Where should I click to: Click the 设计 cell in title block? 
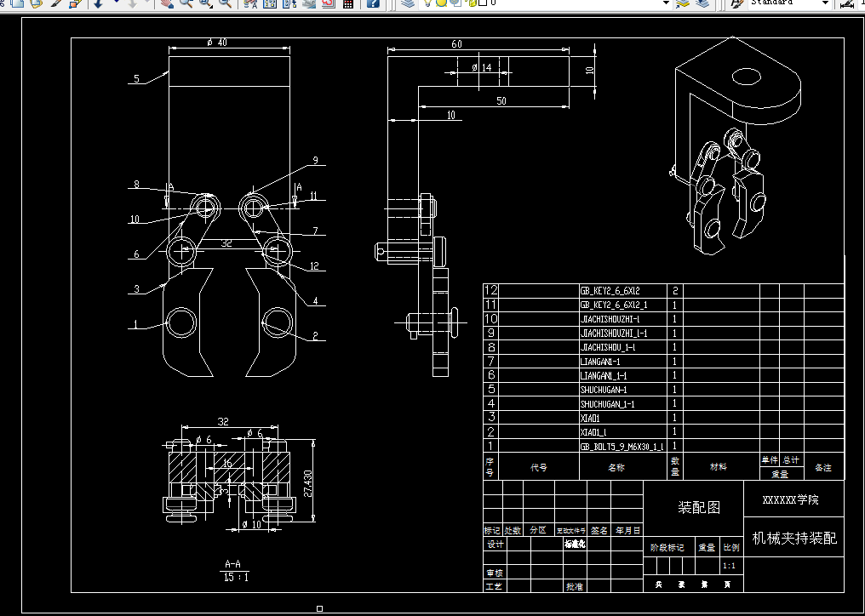[495, 545]
